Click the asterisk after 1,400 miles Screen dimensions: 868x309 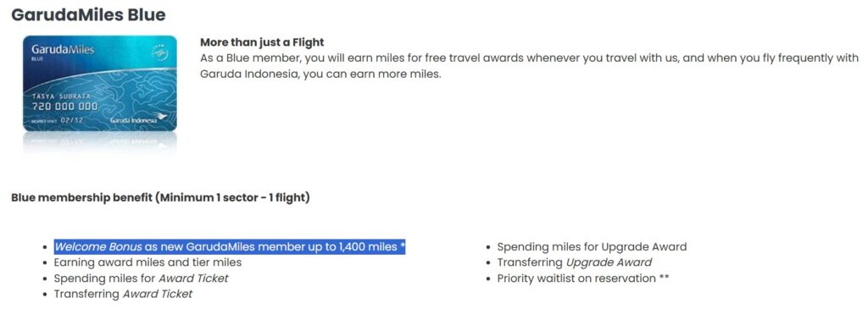tap(403, 246)
